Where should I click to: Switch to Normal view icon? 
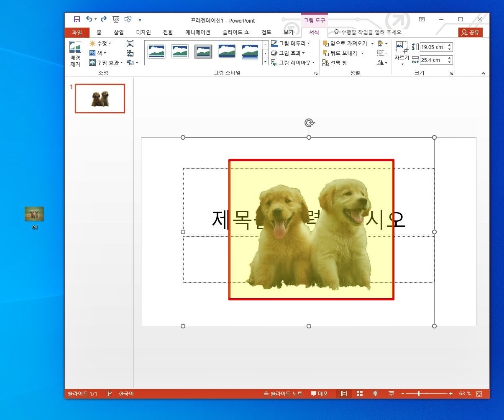344,394
